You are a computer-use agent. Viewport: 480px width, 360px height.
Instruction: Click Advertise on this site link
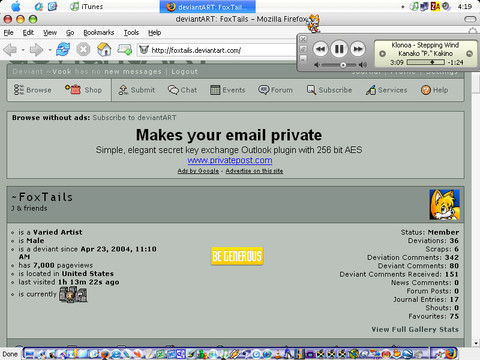(x=254, y=171)
